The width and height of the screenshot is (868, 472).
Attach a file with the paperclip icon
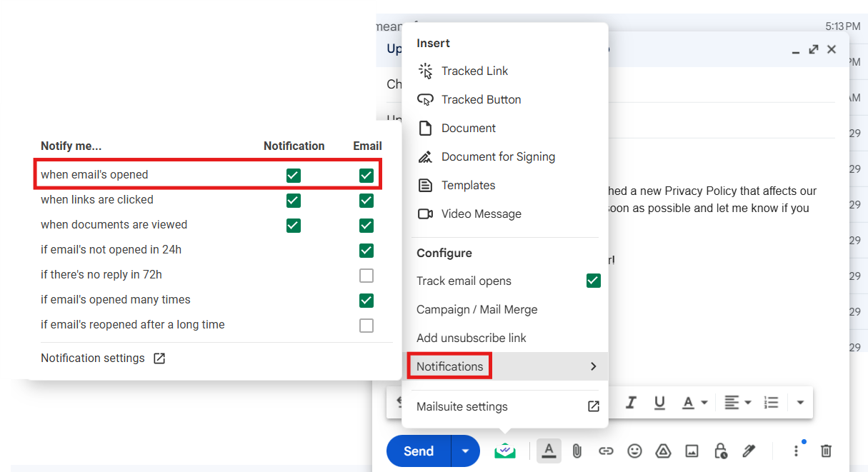(x=577, y=451)
